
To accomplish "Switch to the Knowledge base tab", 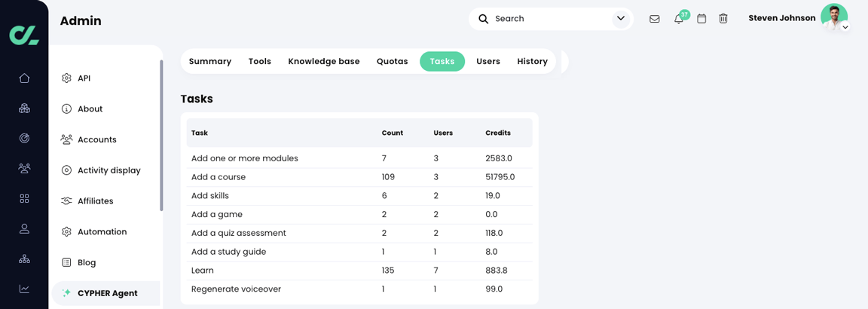I will pyautogui.click(x=324, y=62).
